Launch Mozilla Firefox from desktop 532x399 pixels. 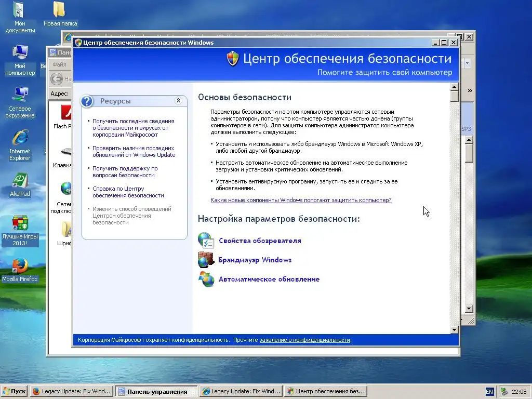20,270
